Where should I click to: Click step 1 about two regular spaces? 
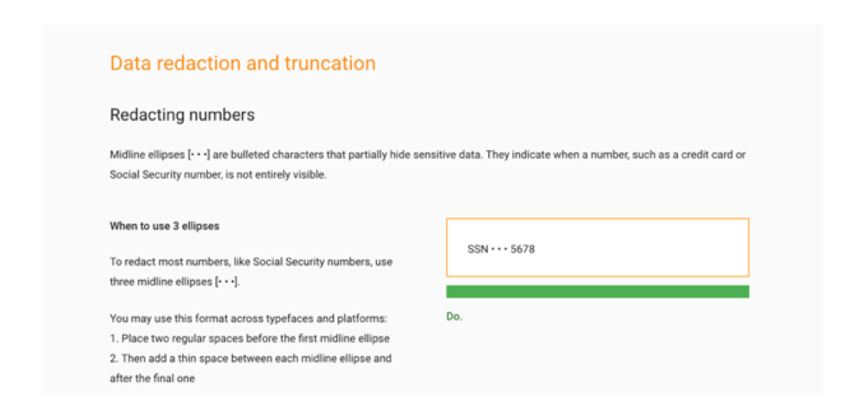click(250, 338)
